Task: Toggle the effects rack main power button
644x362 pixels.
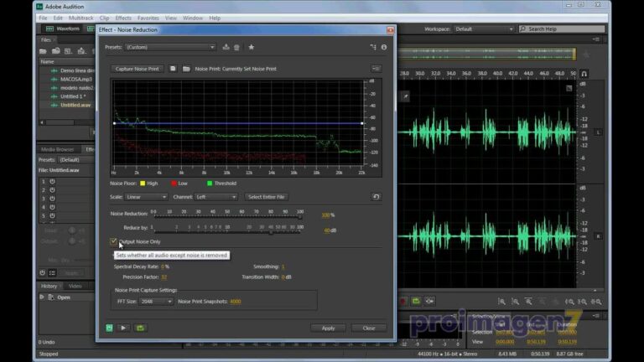Action: click(x=42, y=272)
